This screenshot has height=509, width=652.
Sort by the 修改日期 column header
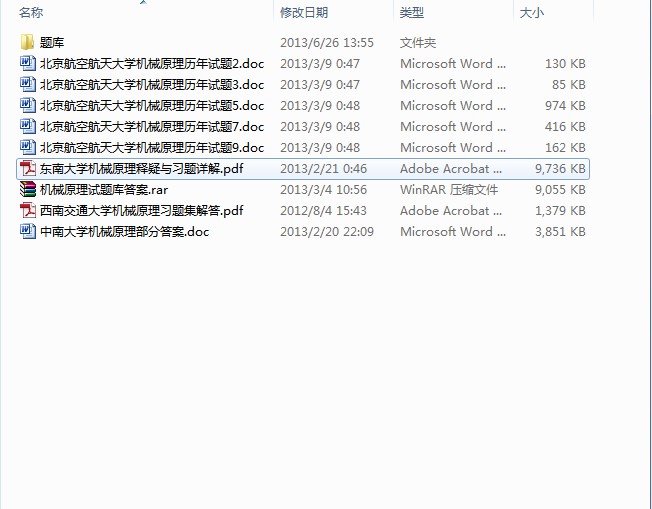pyautogui.click(x=303, y=13)
